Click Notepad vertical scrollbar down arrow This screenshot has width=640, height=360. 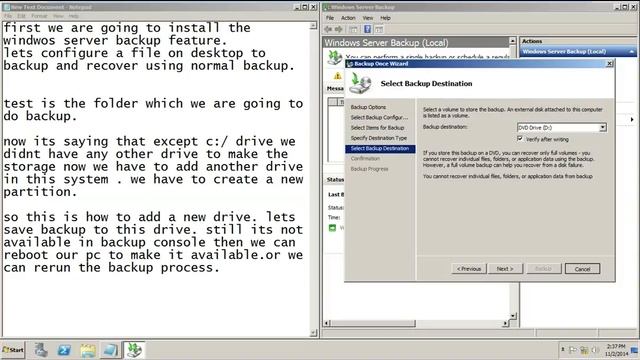[x=313, y=333]
